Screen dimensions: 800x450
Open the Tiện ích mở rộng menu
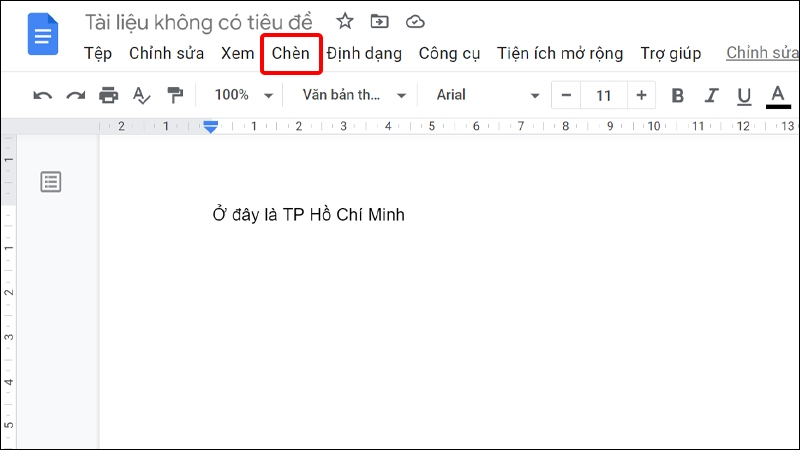pyautogui.click(x=560, y=54)
